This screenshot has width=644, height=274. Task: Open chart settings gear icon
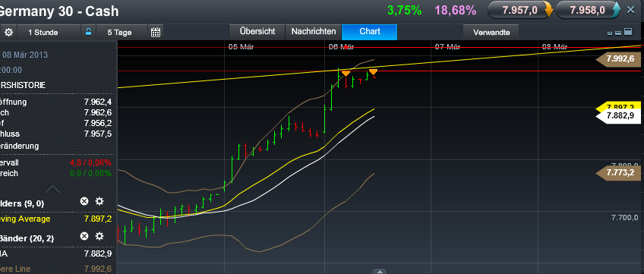click(x=8, y=32)
